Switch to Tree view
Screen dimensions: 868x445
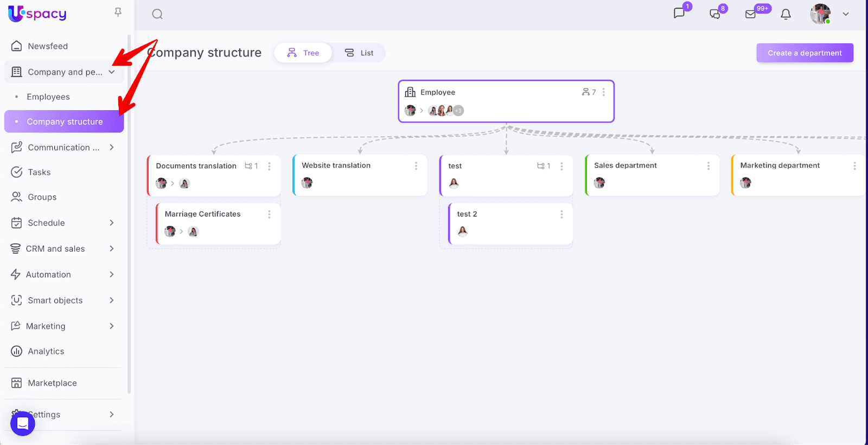tap(303, 53)
